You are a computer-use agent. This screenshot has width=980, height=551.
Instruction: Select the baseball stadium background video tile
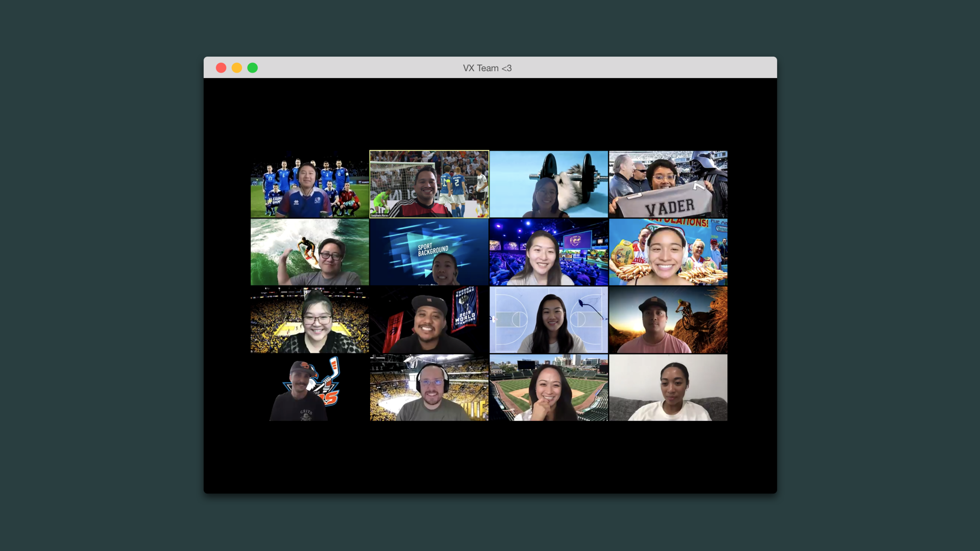[x=548, y=388]
